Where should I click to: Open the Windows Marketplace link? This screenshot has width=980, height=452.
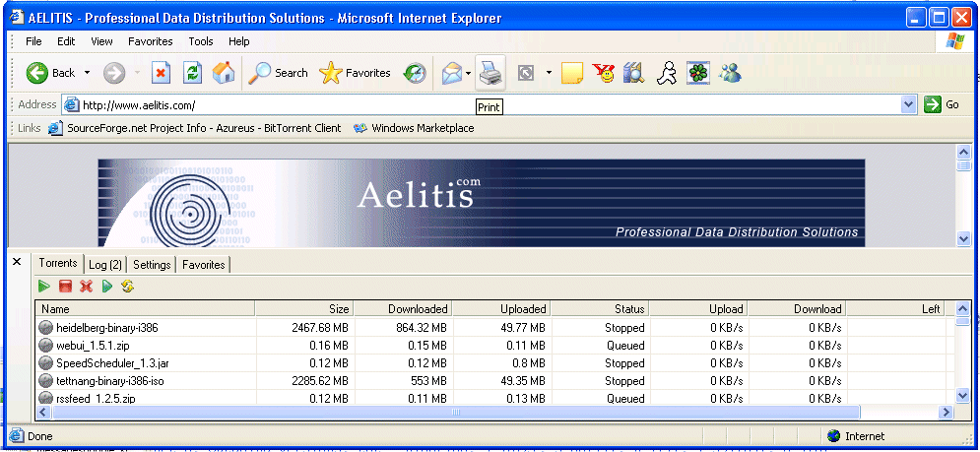click(x=414, y=128)
